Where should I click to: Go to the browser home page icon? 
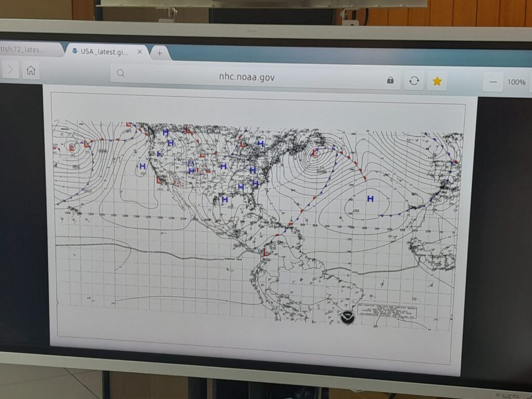[31, 70]
